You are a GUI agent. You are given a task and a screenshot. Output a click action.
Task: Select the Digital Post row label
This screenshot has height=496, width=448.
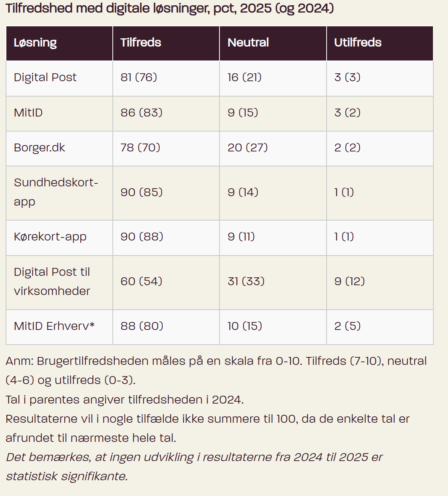point(45,77)
